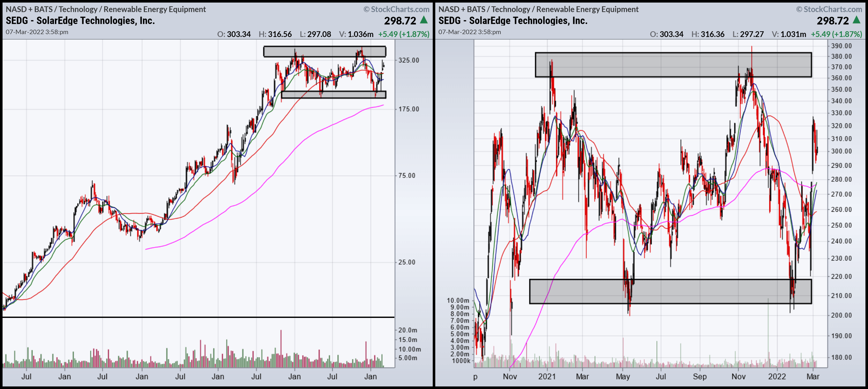This screenshot has width=868, height=389.
Task: Click the 07-Mar-2022 3:58pm timestamp
Action: (x=37, y=32)
